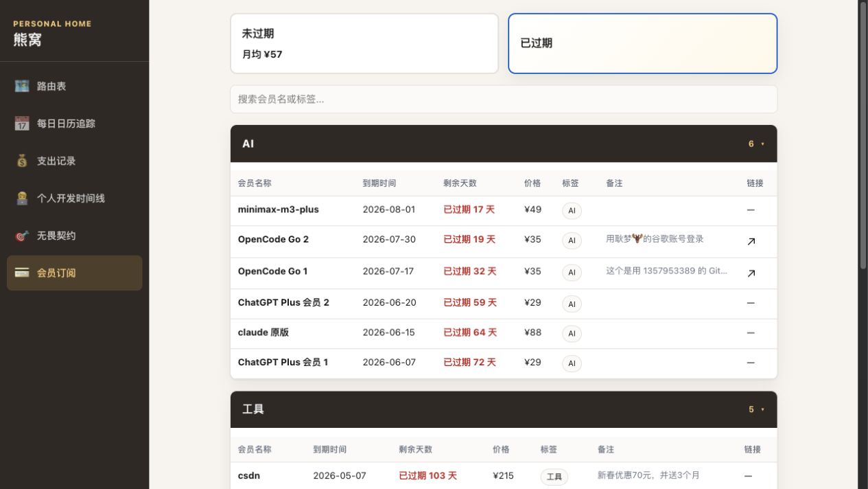
Task: Click the ¥215 price of csdn
Action: (x=503, y=475)
